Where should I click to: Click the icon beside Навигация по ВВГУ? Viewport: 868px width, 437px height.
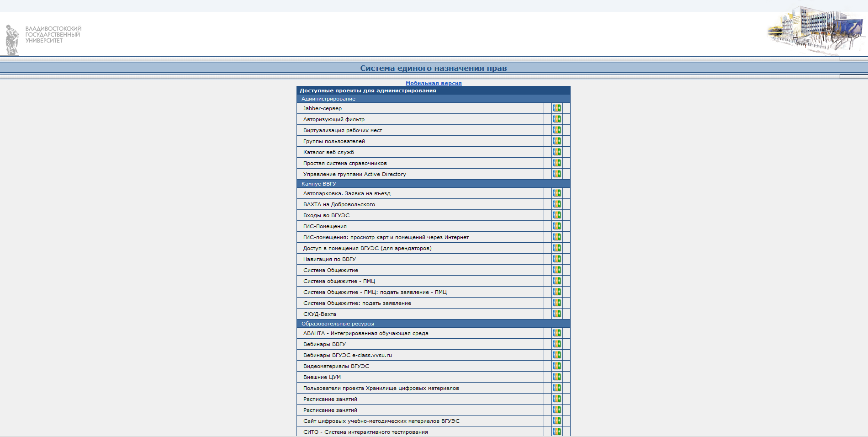[x=556, y=259]
